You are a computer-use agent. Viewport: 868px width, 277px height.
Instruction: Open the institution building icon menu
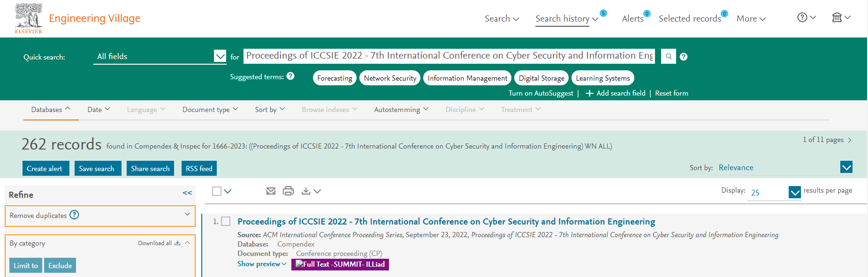click(x=840, y=18)
